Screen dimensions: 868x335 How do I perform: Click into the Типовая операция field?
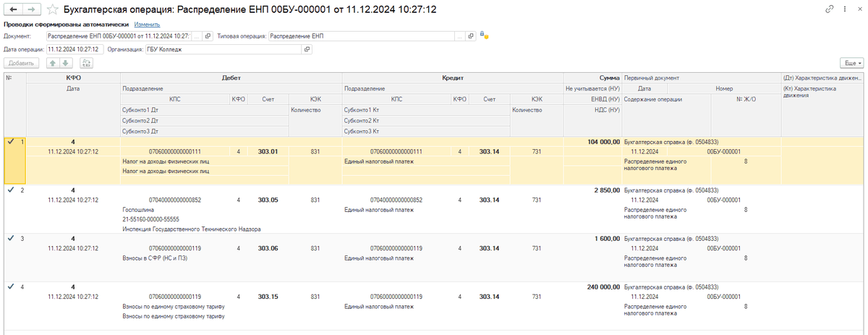(361, 35)
